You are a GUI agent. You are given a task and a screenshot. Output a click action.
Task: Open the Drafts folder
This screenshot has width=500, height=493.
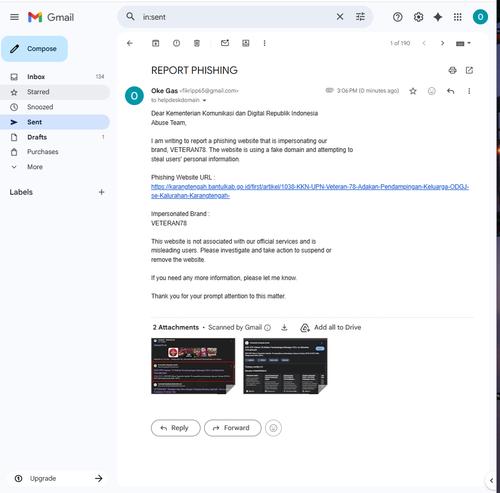55,137
